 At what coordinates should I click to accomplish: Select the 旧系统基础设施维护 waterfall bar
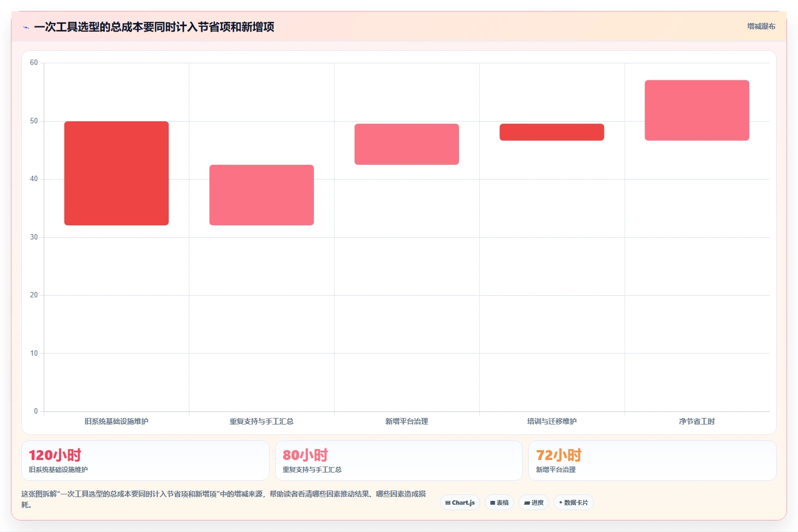click(116, 173)
